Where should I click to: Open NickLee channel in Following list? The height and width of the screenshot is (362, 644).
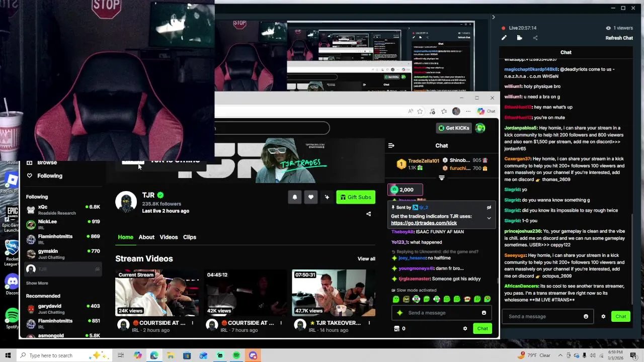point(63,224)
